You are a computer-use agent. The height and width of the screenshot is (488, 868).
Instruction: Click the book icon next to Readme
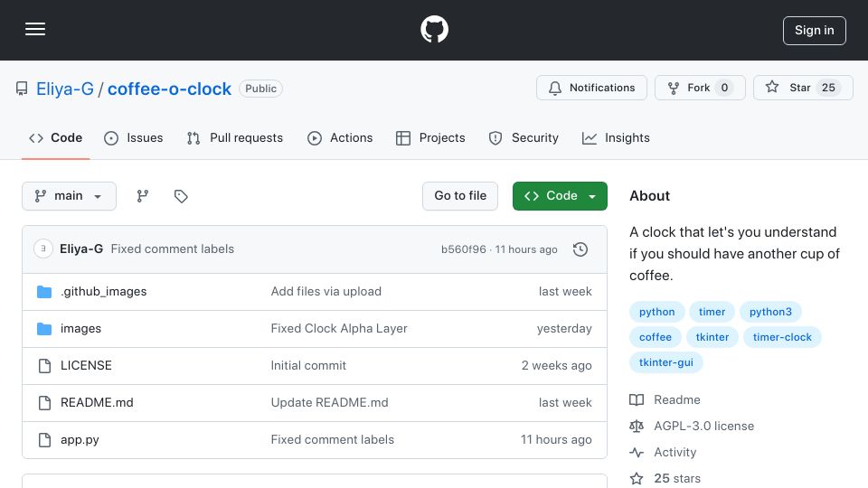point(637,400)
